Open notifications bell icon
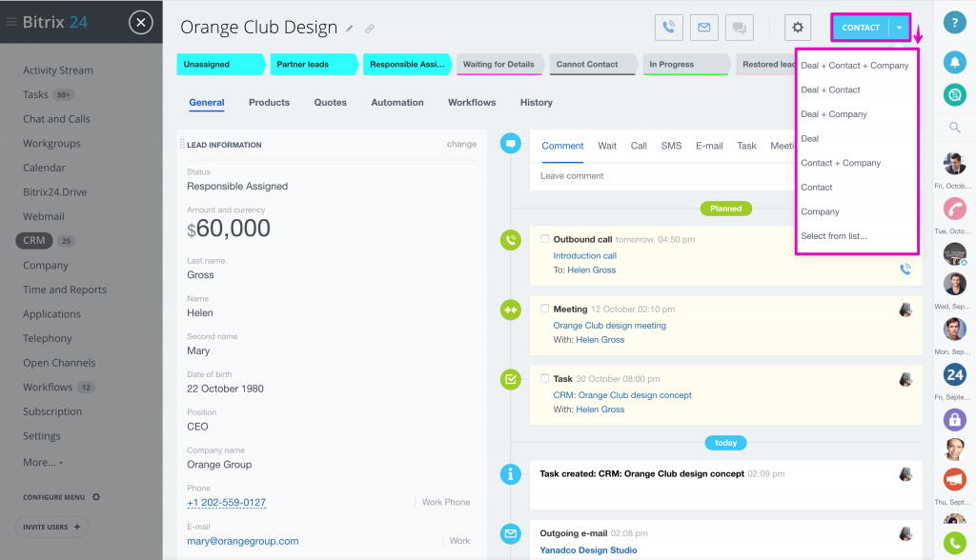Image resolution: width=976 pixels, height=560 pixels. tap(954, 62)
